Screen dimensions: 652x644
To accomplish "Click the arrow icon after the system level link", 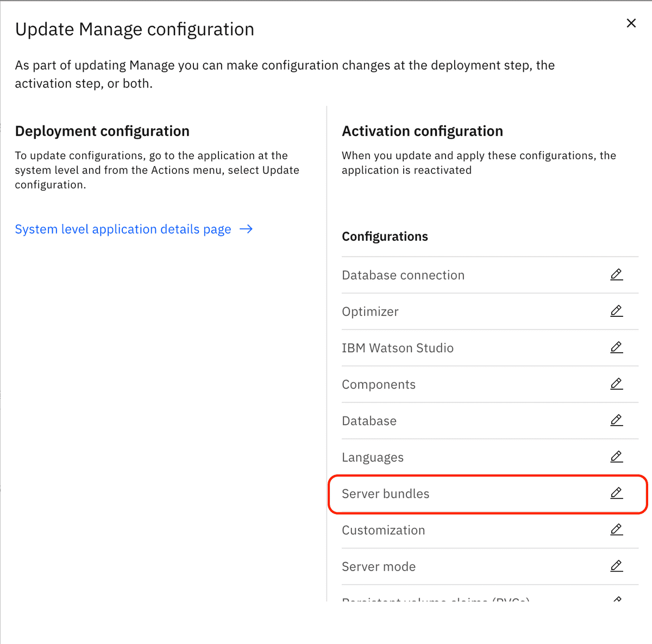I will (246, 229).
